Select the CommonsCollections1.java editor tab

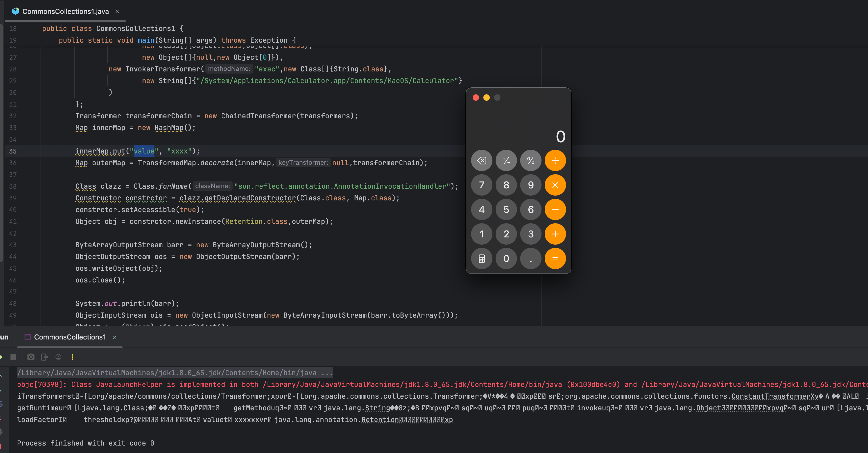click(x=65, y=11)
